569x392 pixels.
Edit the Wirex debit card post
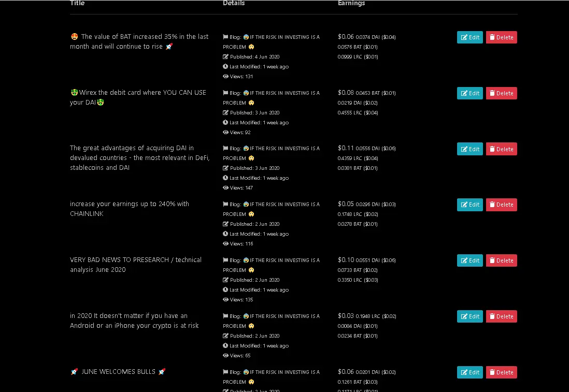[x=470, y=93]
